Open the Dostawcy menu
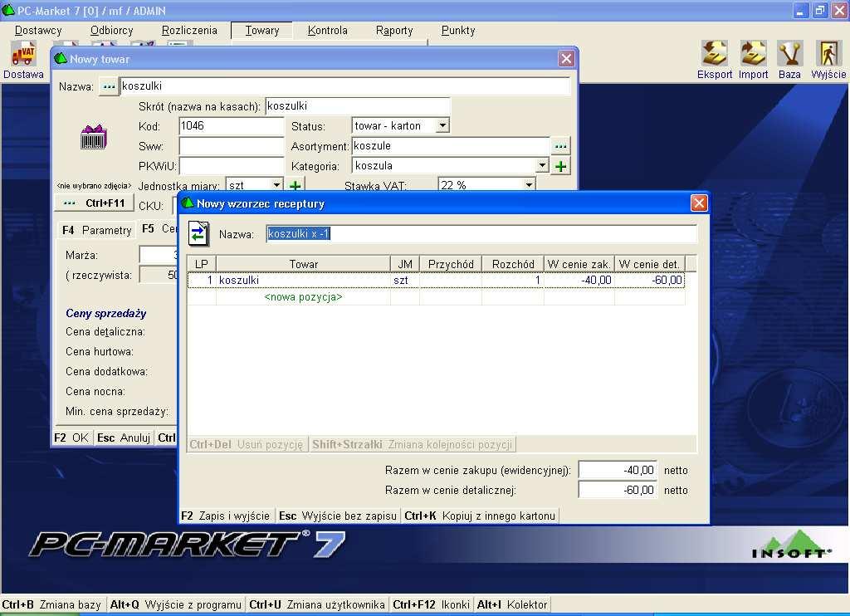 point(38,31)
